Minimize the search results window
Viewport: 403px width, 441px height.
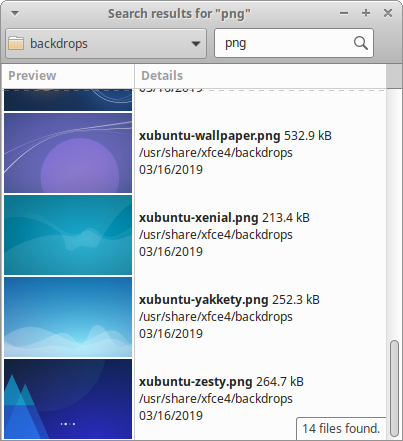344,13
